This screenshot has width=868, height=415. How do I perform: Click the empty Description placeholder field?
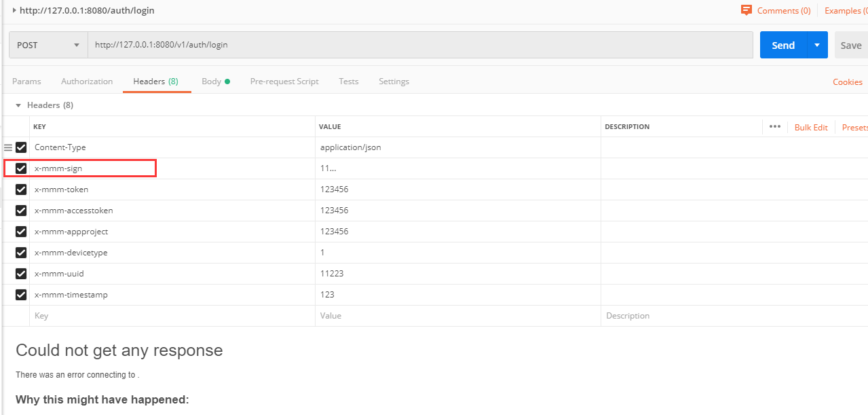pos(734,316)
